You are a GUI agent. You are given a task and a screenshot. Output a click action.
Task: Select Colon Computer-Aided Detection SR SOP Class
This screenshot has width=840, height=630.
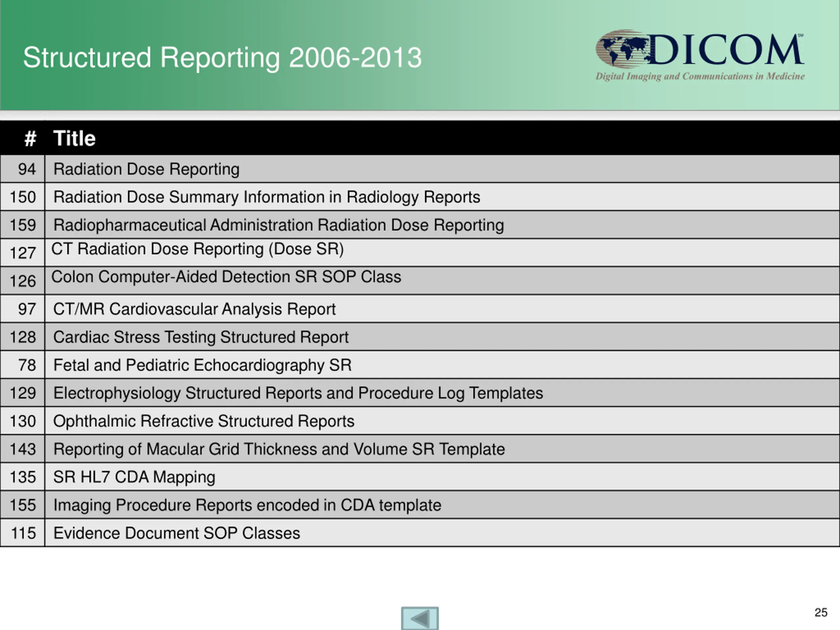coord(226,277)
